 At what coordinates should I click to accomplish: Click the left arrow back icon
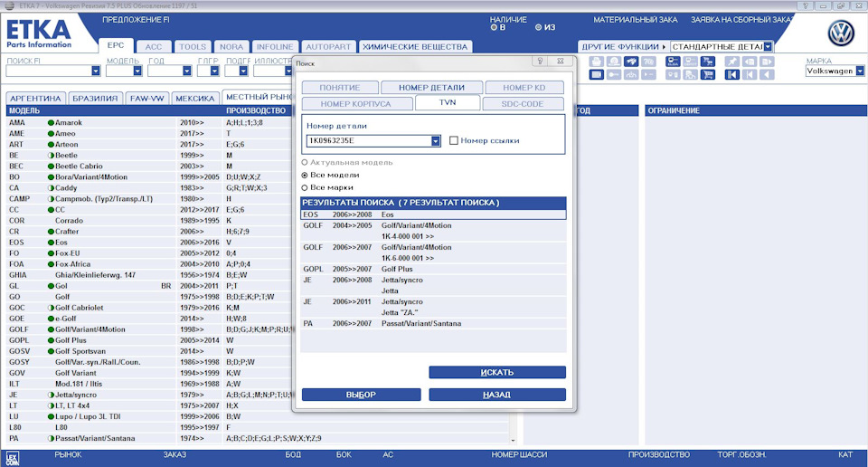click(x=767, y=75)
